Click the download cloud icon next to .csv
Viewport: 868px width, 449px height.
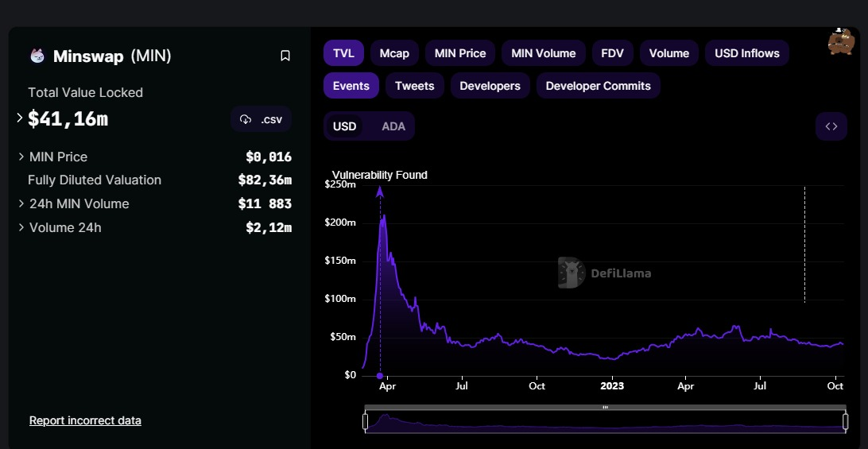point(246,119)
